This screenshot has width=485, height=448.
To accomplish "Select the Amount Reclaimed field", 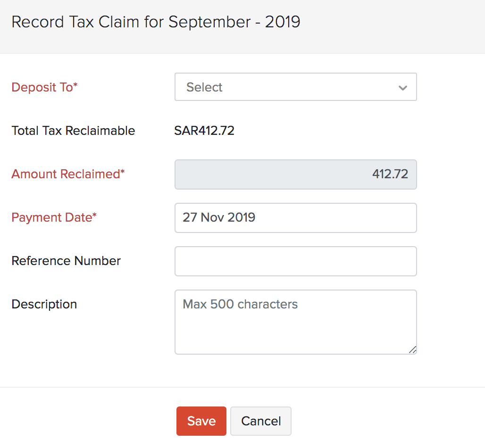I will tap(295, 174).
